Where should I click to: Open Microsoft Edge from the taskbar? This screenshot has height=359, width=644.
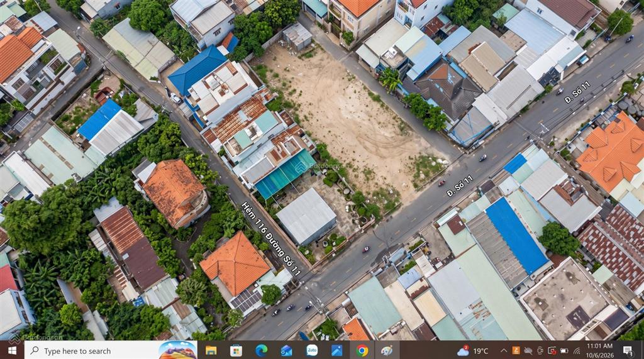click(261, 351)
